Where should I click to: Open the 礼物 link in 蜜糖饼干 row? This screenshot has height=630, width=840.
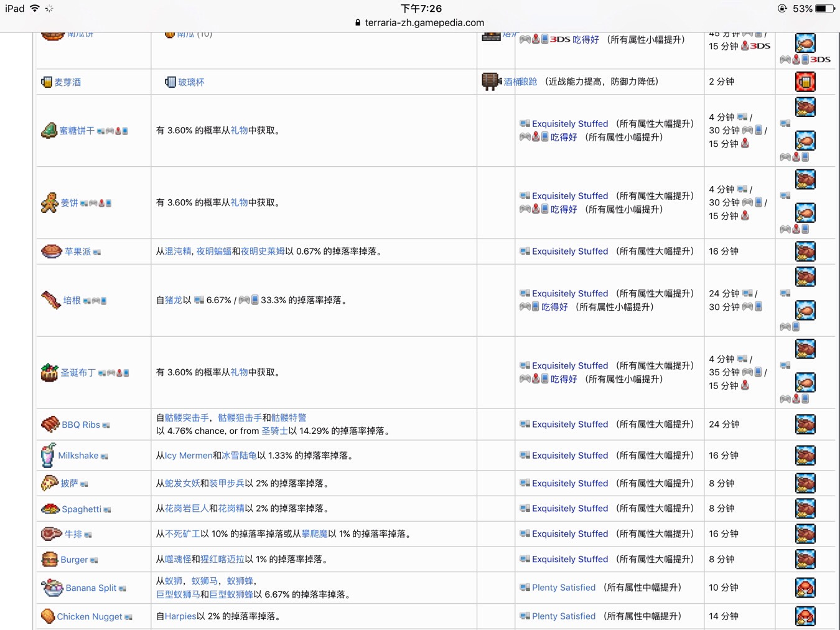240,130
